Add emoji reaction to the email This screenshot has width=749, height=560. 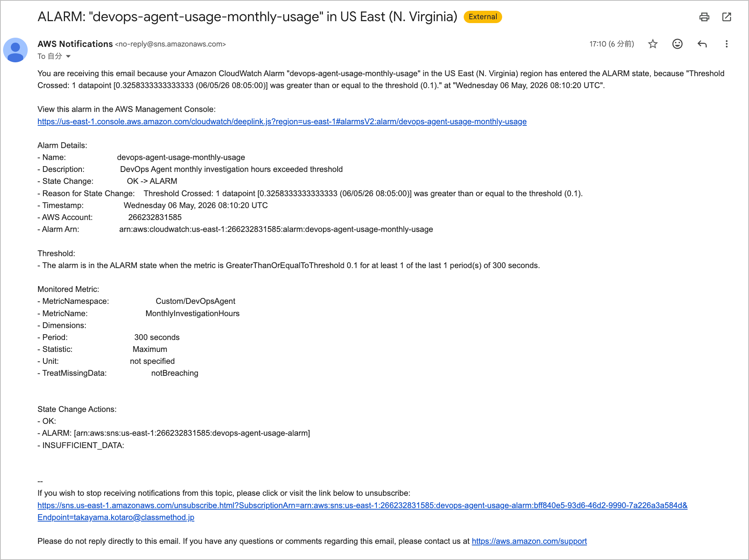(x=677, y=44)
